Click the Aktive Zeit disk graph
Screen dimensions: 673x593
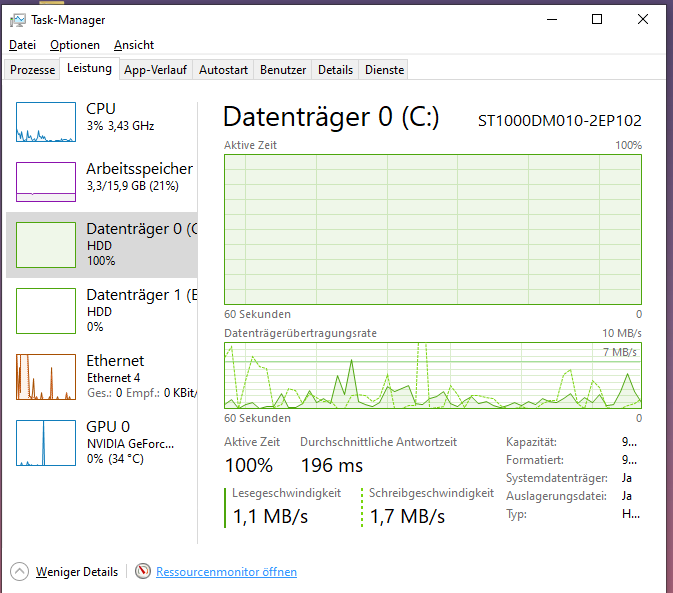click(x=432, y=229)
